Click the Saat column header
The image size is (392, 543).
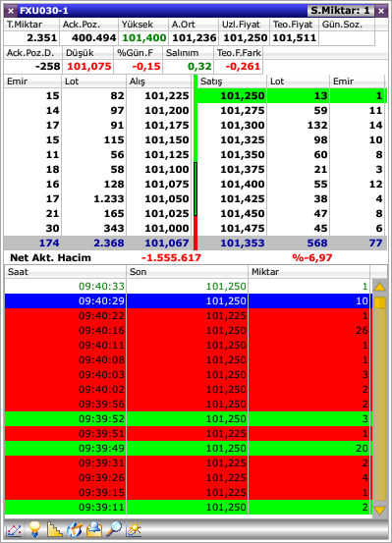[x=65, y=272]
